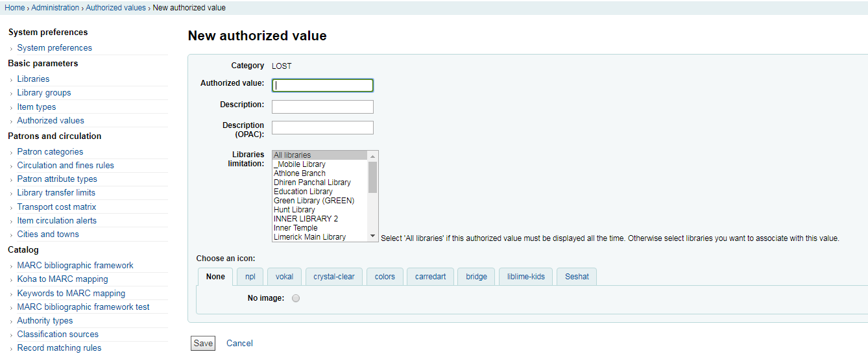Open Koha to MARC mapping link
Viewport: 868px width, 354px height.
pos(63,279)
